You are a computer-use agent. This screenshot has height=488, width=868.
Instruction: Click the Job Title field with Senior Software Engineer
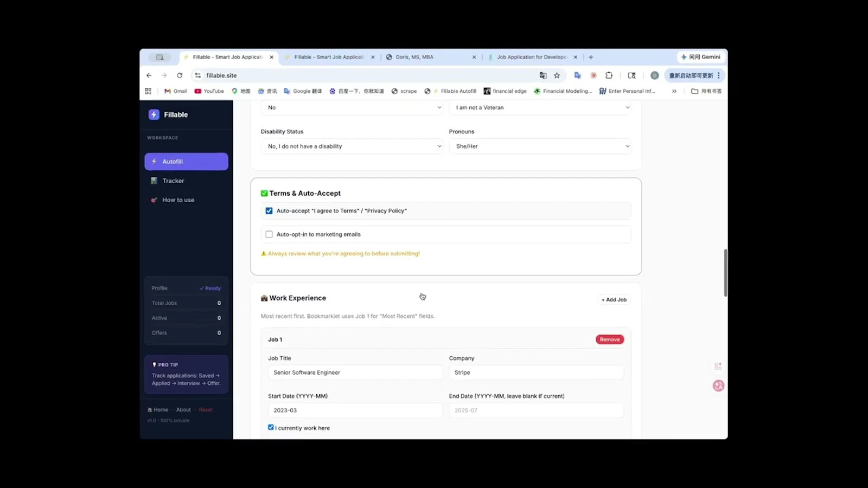[x=355, y=373]
